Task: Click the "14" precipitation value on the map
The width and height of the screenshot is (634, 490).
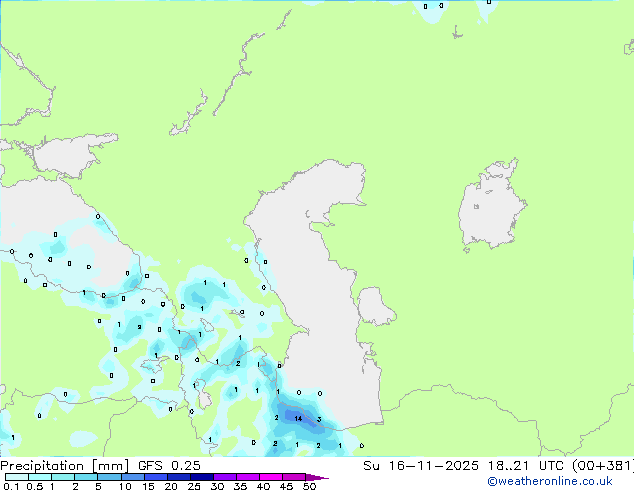Action: (298, 418)
